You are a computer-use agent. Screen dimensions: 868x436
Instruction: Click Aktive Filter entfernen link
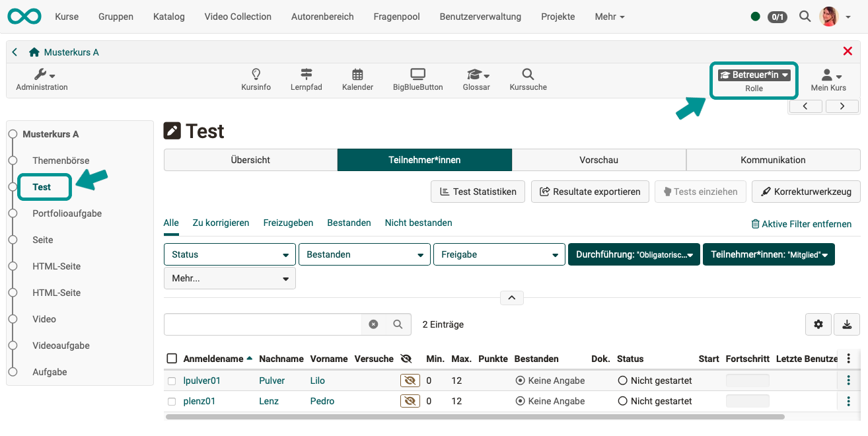[x=801, y=224]
